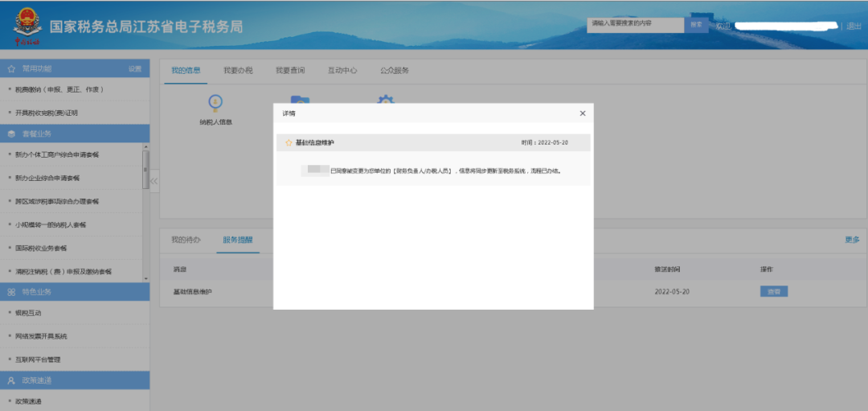
Task: Click the tax bureau emblem logo
Action: [27, 26]
